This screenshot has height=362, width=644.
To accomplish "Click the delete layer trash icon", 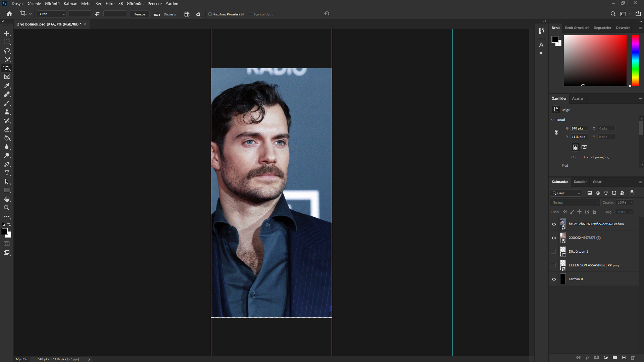I will point(633,358).
